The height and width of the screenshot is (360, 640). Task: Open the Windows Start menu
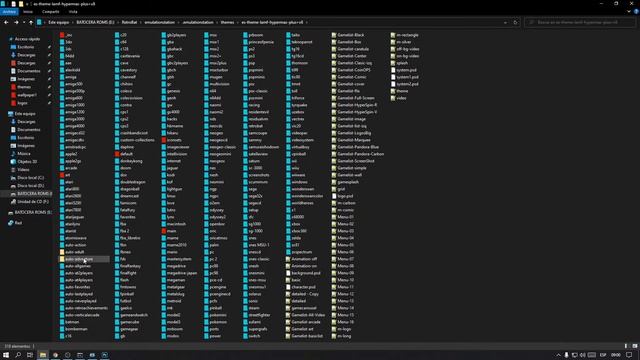[x=6, y=355]
